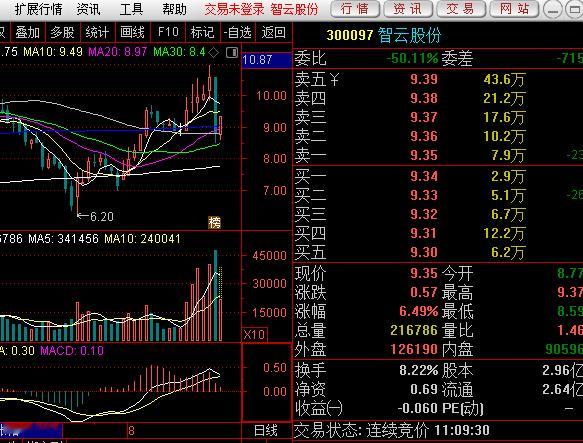Click the 今开 label
Viewport: 583px width, 443px height.
(458, 273)
